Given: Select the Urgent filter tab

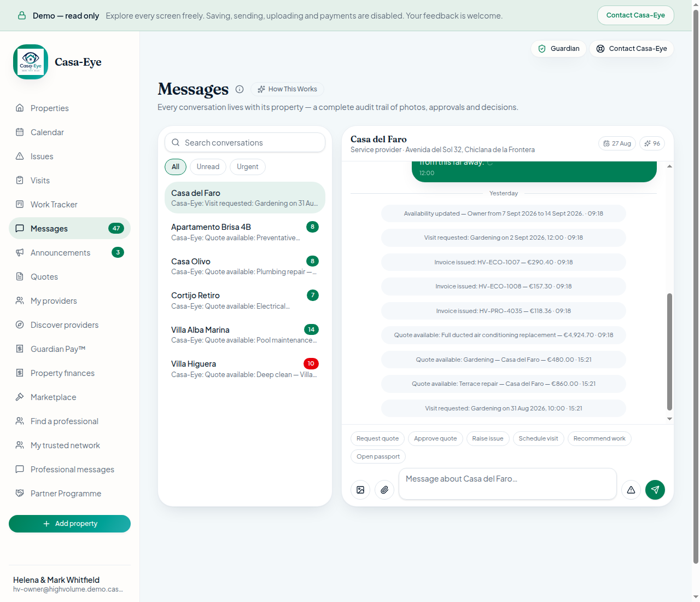Looking at the screenshot, I should click(x=248, y=167).
